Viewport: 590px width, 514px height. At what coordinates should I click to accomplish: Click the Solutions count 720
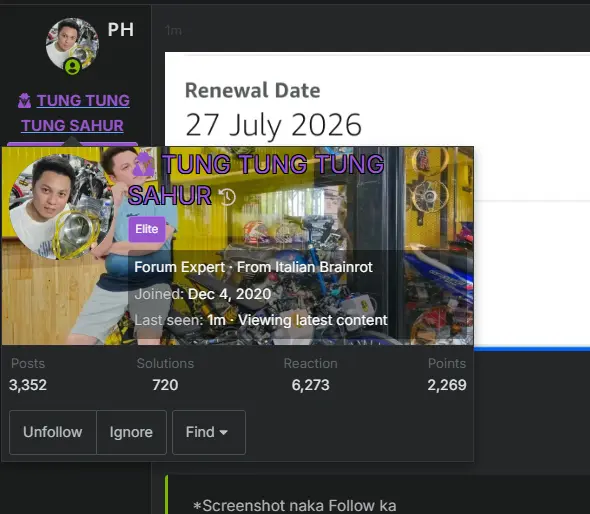pos(165,385)
